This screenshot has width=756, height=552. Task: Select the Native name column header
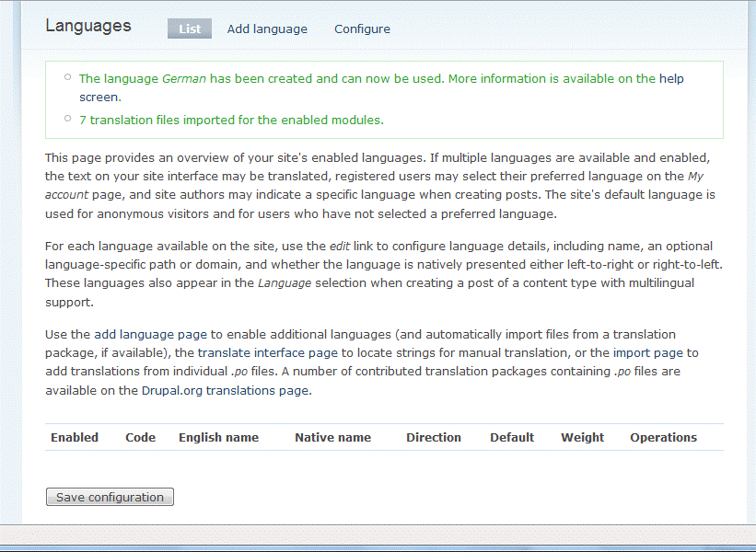[332, 437]
